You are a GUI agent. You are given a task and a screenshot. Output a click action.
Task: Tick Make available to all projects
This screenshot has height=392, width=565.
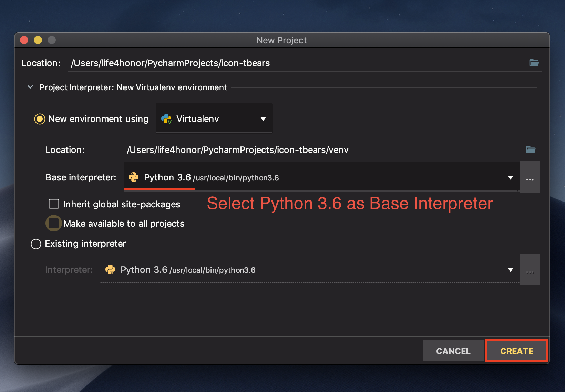point(54,223)
